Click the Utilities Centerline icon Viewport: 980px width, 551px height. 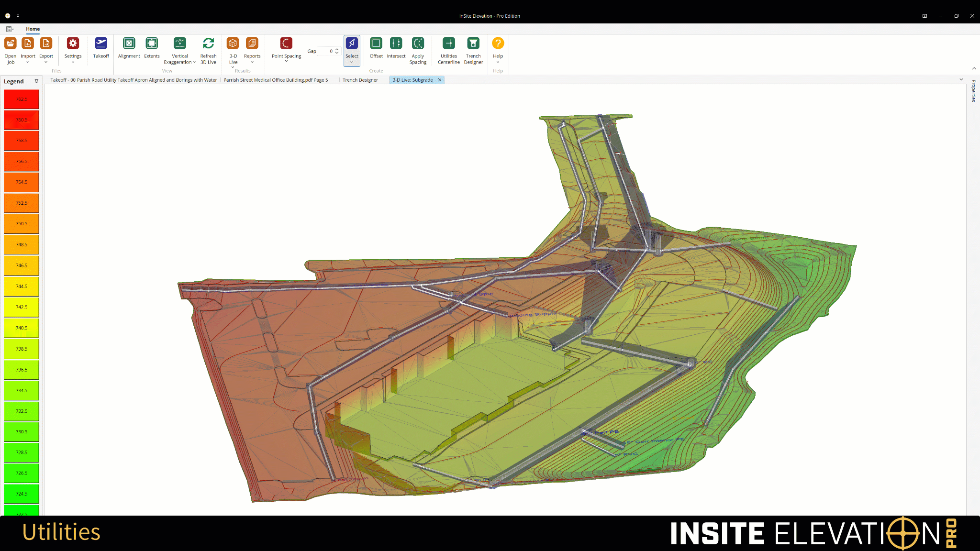click(449, 44)
